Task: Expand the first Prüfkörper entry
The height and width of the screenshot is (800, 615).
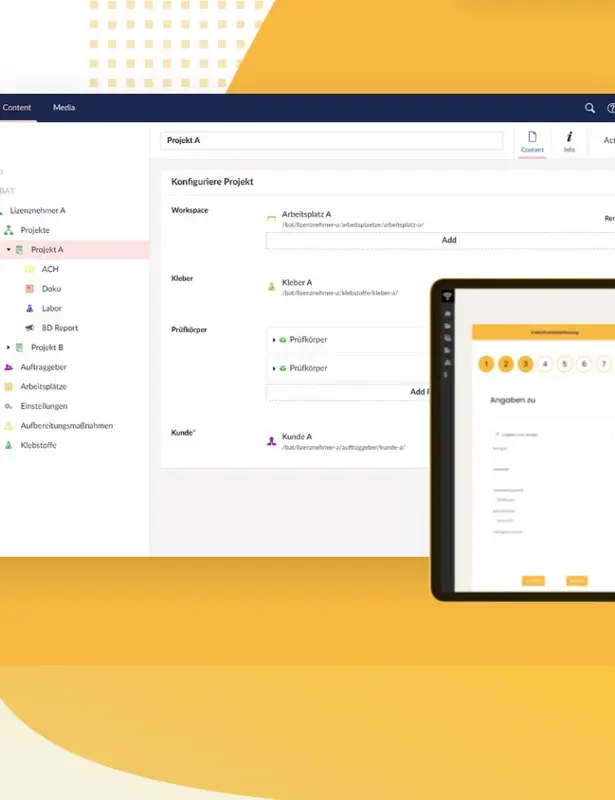Action: (x=274, y=340)
